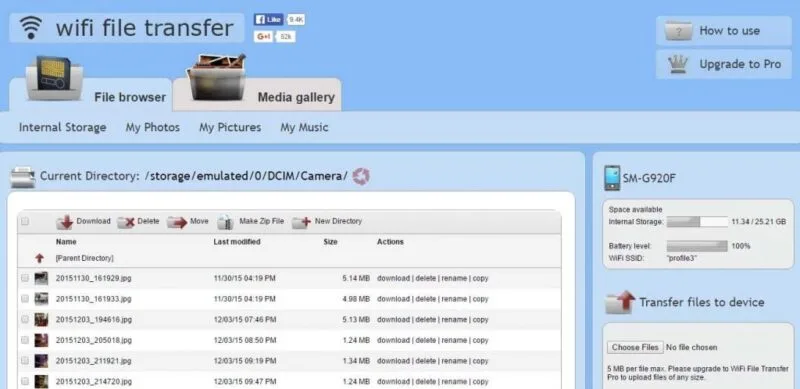The height and width of the screenshot is (389, 800).
Task: Click the Last modified column header
Action: 237,242
